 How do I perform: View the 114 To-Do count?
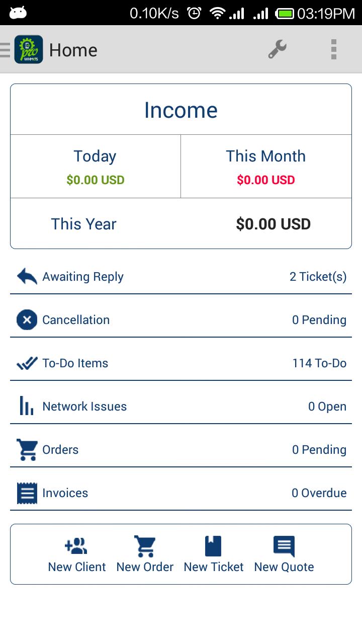319,363
